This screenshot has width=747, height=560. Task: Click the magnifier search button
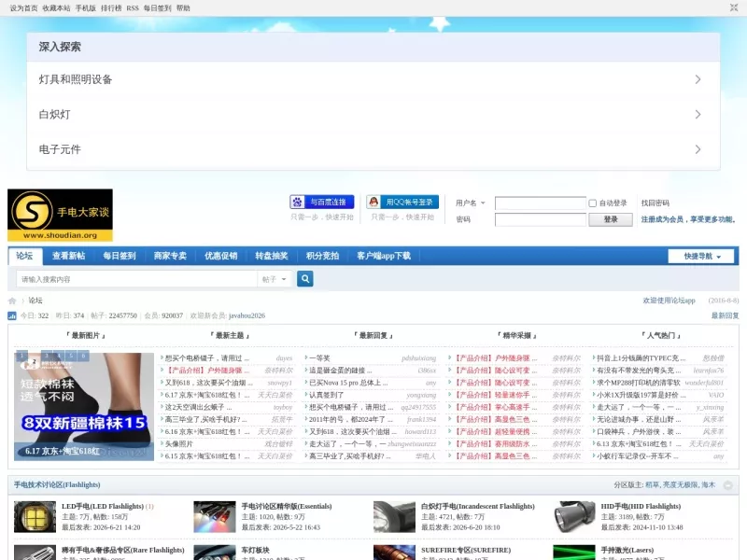pos(305,278)
